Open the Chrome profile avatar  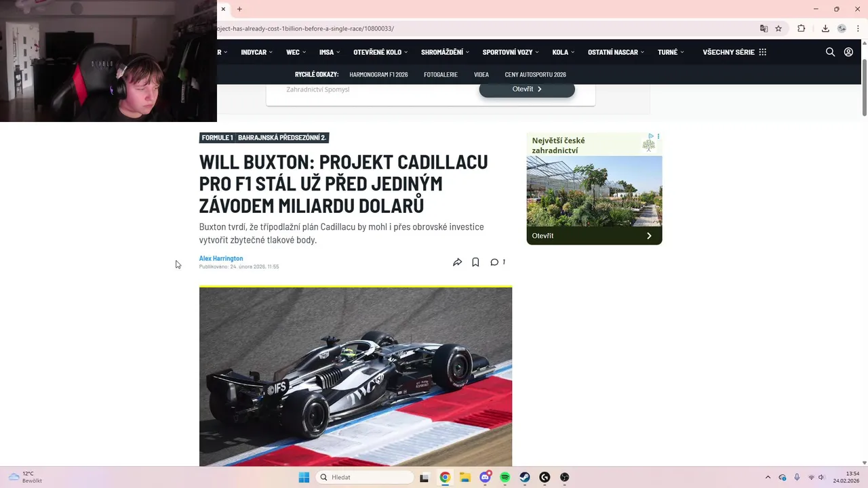pyautogui.click(x=842, y=28)
